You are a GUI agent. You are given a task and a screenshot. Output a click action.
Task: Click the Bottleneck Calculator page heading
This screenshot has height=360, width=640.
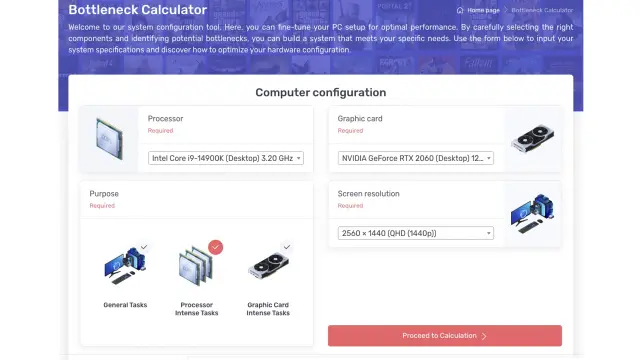point(138,10)
